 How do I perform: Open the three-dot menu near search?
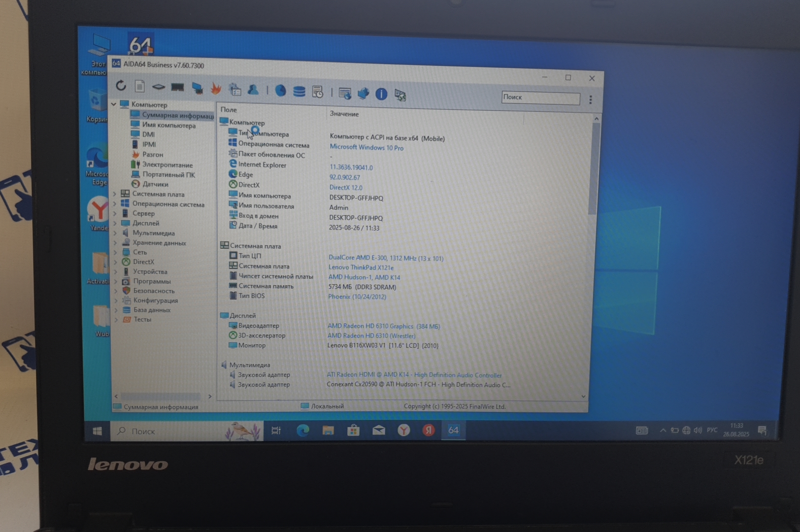tap(591, 100)
